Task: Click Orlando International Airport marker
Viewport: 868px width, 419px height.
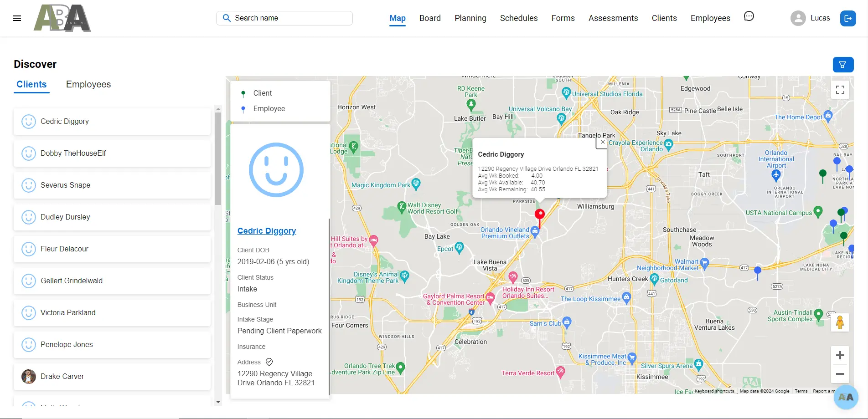Action: pos(776,175)
